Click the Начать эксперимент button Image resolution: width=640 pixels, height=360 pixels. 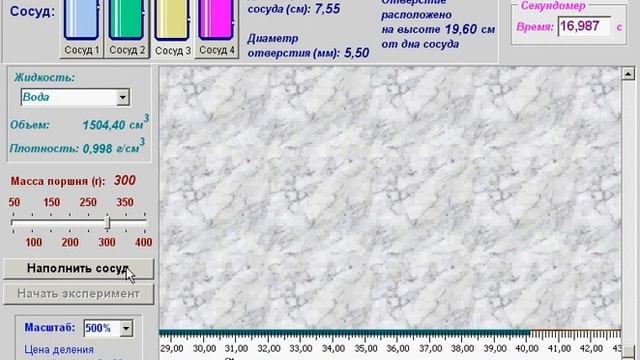point(78,294)
